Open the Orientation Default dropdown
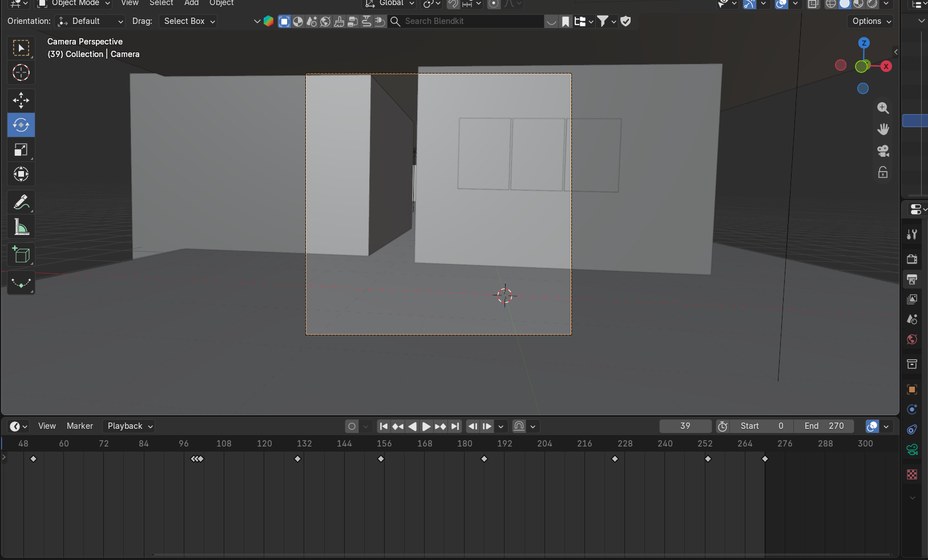928x560 pixels. [x=90, y=21]
